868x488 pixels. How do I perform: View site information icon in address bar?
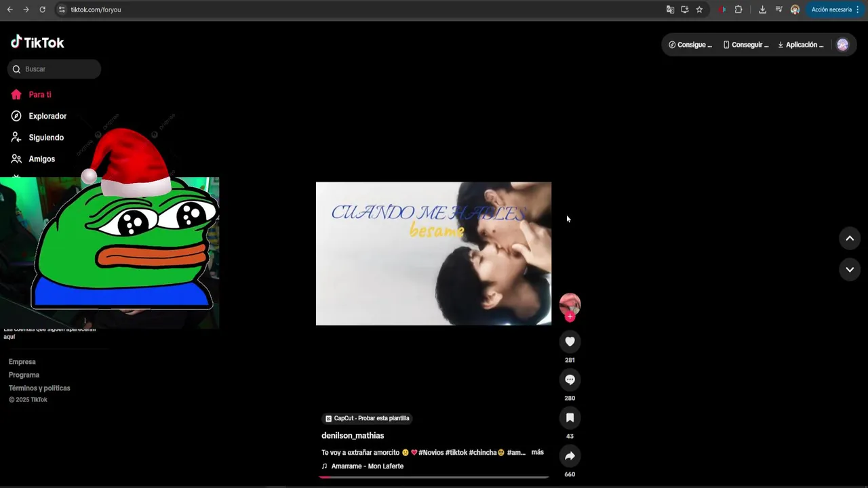pyautogui.click(x=62, y=9)
